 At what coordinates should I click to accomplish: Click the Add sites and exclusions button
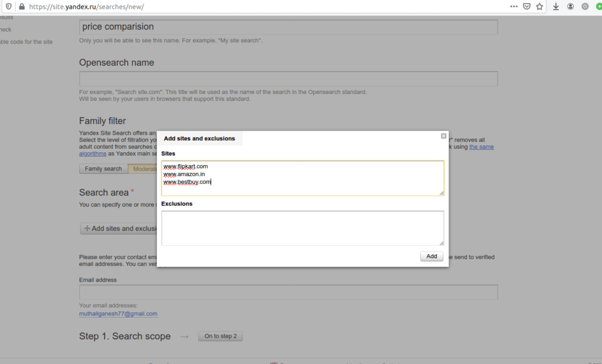click(118, 228)
